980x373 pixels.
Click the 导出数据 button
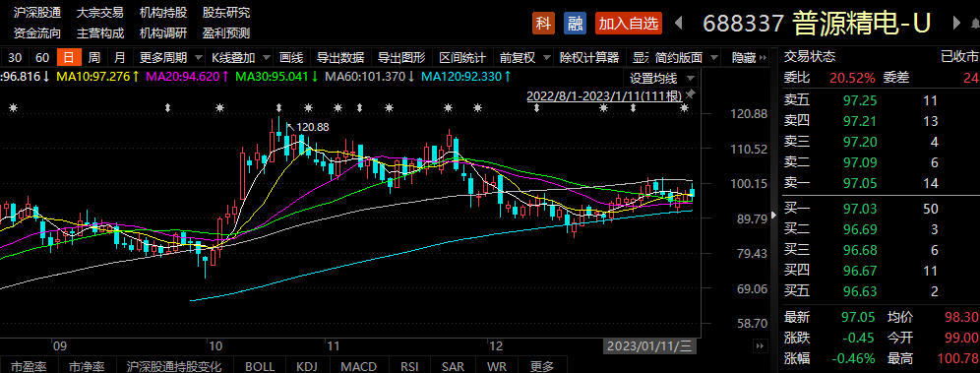(x=340, y=58)
